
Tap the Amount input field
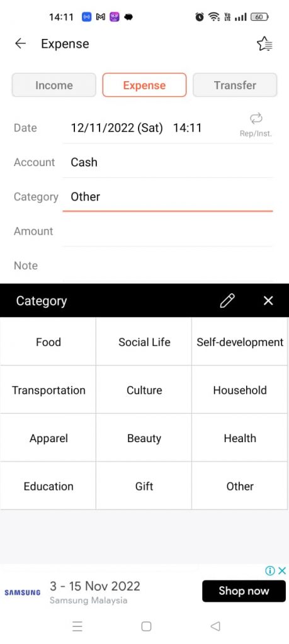(167, 231)
